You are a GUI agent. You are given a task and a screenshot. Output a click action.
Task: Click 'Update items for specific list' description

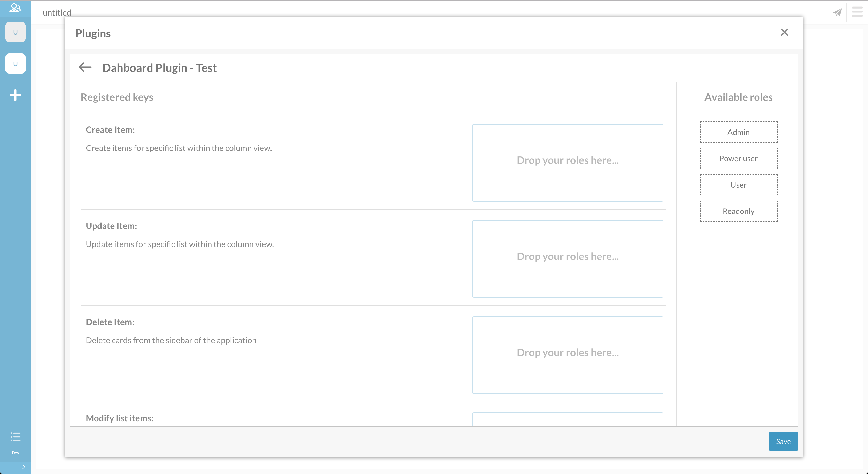coord(180,244)
